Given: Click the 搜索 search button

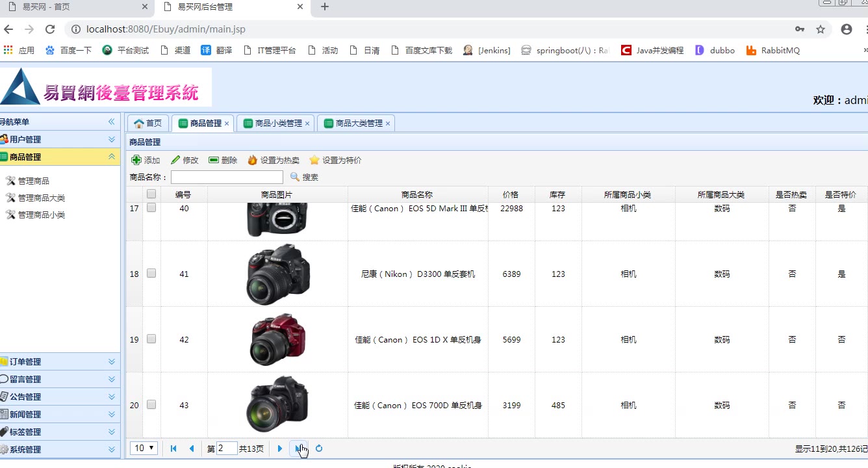Looking at the screenshot, I should click(304, 177).
